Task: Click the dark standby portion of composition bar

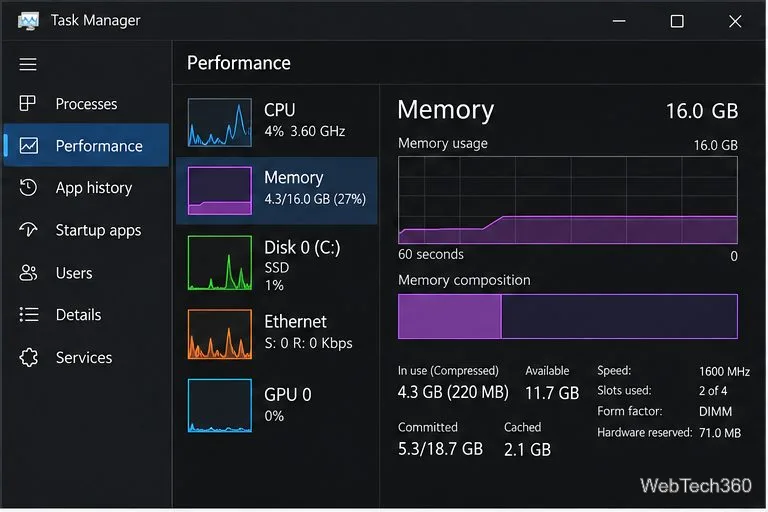Action: point(620,317)
